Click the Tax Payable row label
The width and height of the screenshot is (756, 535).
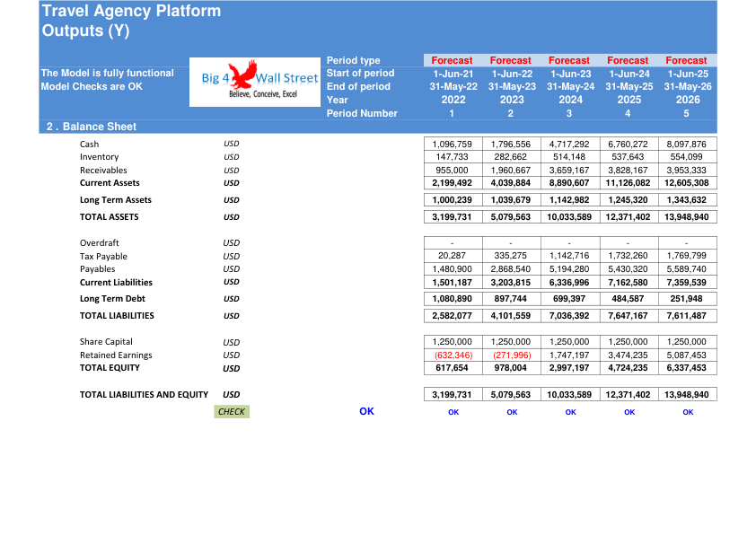pyautogui.click(x=103, y=257)
